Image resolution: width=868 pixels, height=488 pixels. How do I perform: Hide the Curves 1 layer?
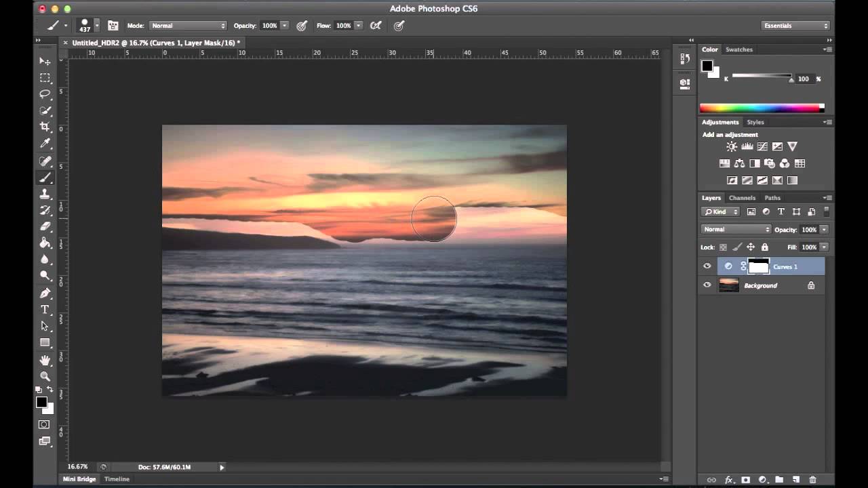[707, 266]
